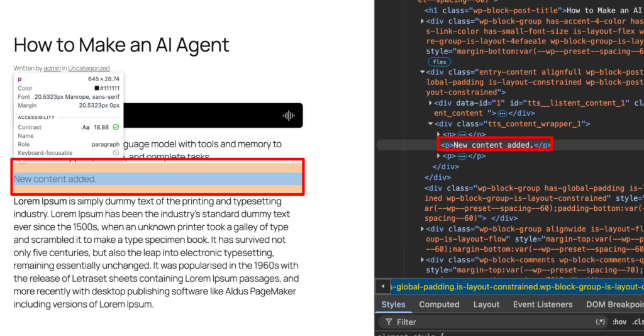The width and height of the screenshot is (644, 336).
Task: Toggle the .cls class editor
Action: tap(638, 322)
